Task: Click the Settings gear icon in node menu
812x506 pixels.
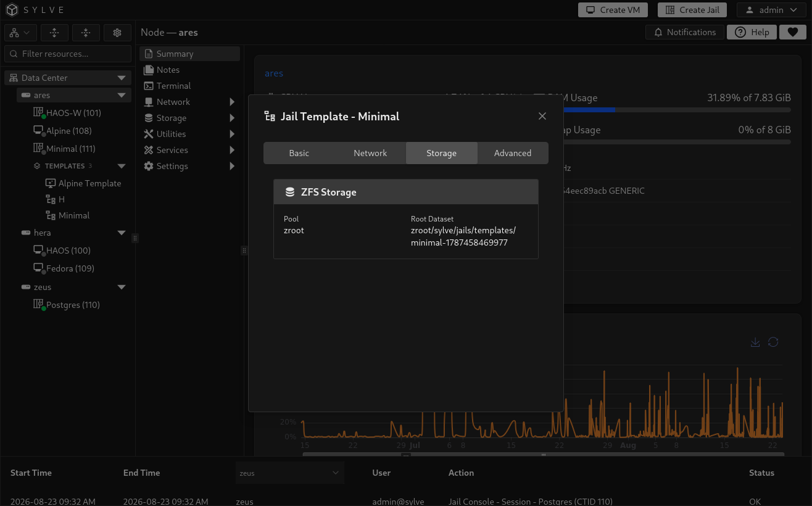Action: point(148,166)
